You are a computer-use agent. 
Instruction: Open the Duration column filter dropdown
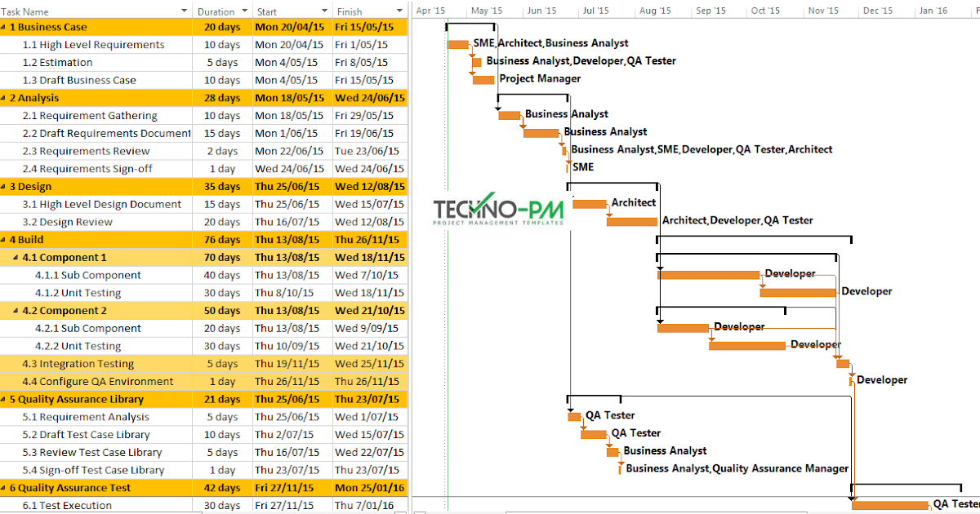click(243, 11)
